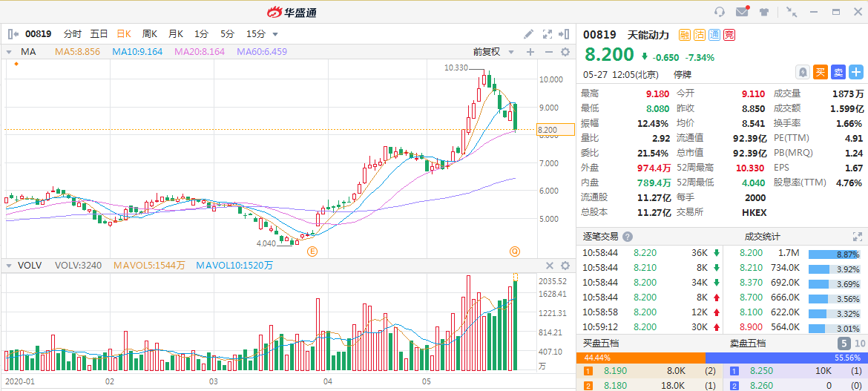This screenshot has width=868, height=391.
Task: Close the VOLV indicator panel
Action: [x=550, y=266]
